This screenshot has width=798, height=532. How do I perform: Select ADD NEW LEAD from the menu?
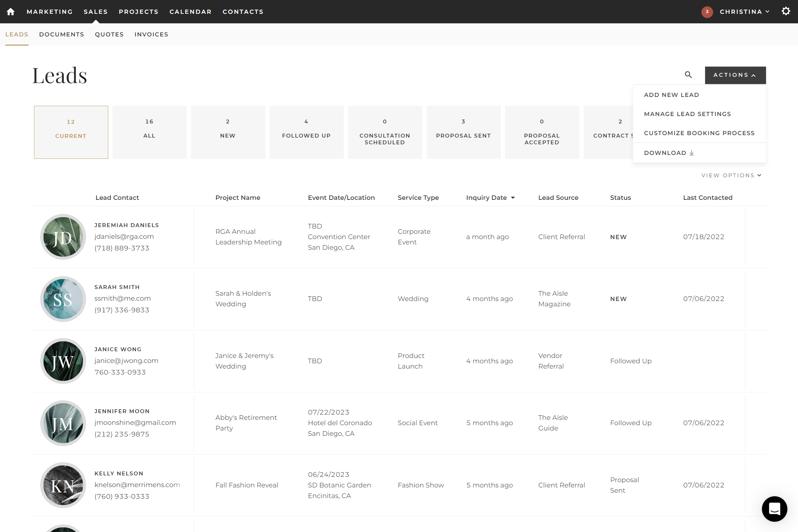coord(671,94)
